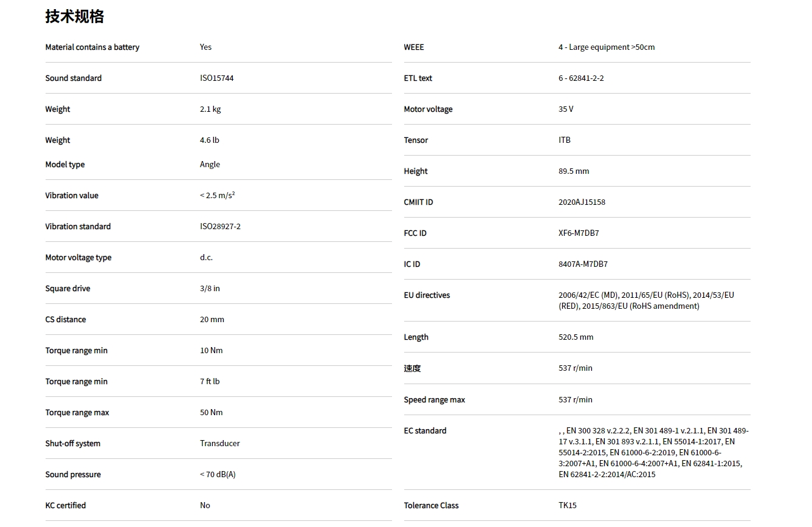The height and width of the screenshot is (527, 812).
Task: Click the "Square drive" label
Action: point(67,289)
